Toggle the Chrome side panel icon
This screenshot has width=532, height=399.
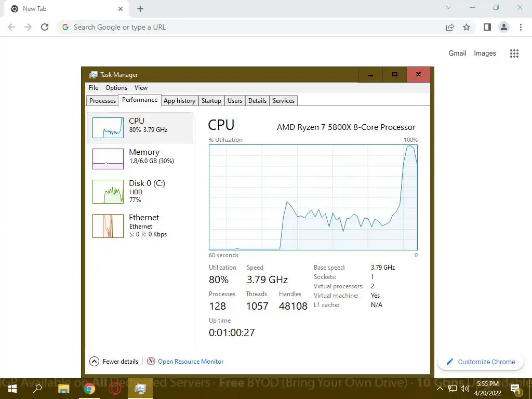tap(487, 27)
